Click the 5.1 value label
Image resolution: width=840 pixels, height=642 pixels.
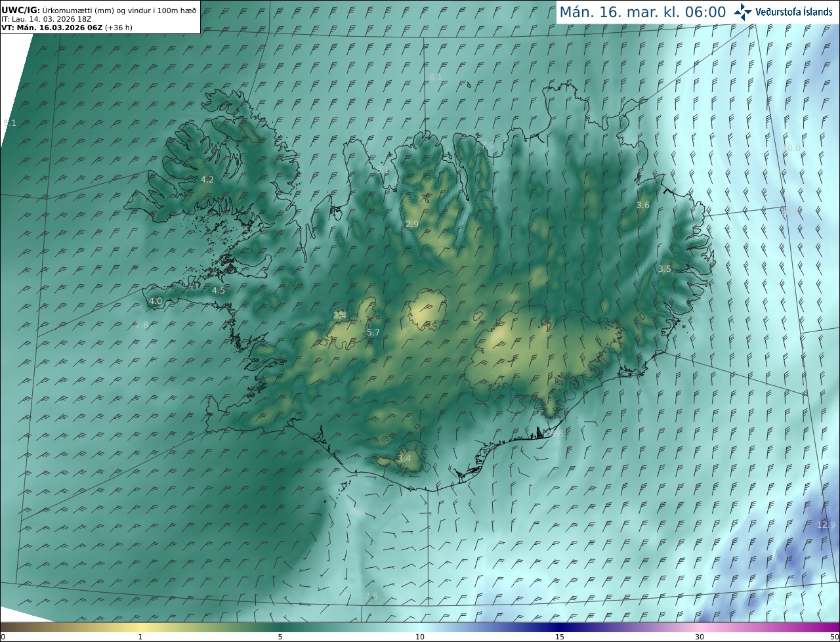point(10,123)
